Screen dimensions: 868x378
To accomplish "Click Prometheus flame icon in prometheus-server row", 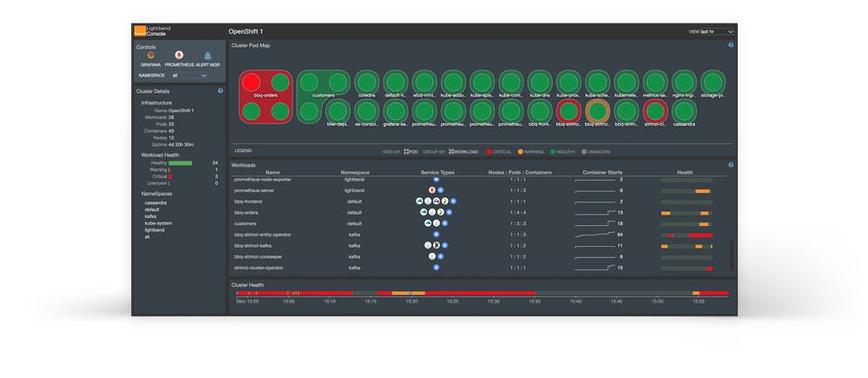I will pyautogui.click(x=431, y=190).
